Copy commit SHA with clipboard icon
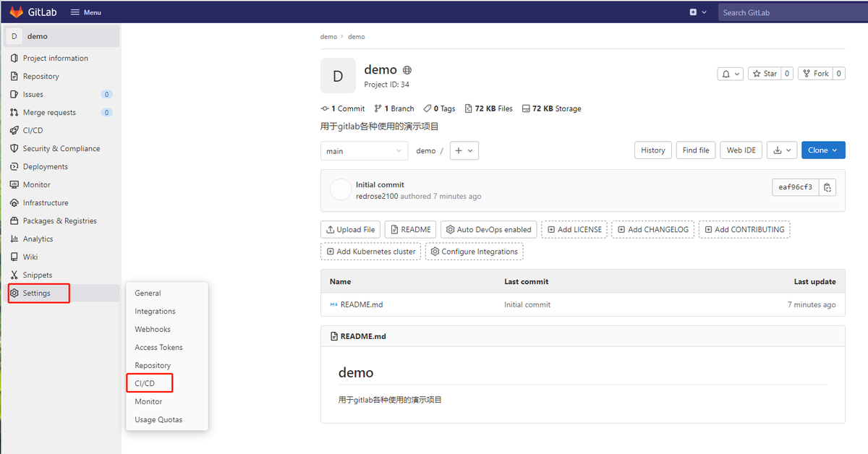 click(827, 187)
